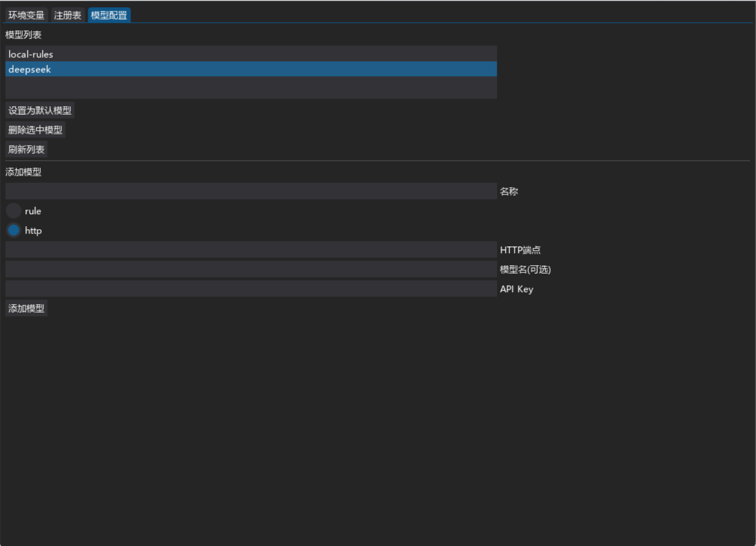Viewport: 756px width, 546px height.
Task: Choose the http radio button
Action: click(x=13, y=230)
